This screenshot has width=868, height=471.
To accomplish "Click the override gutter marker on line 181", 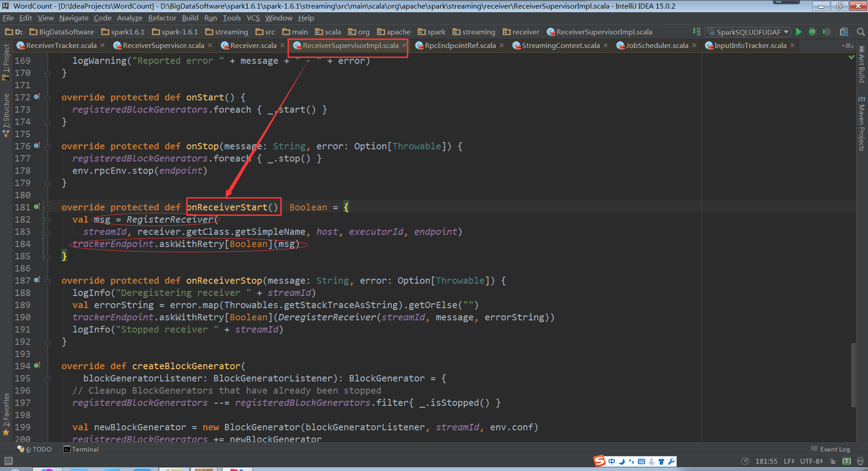I will [x=37, y=206].
